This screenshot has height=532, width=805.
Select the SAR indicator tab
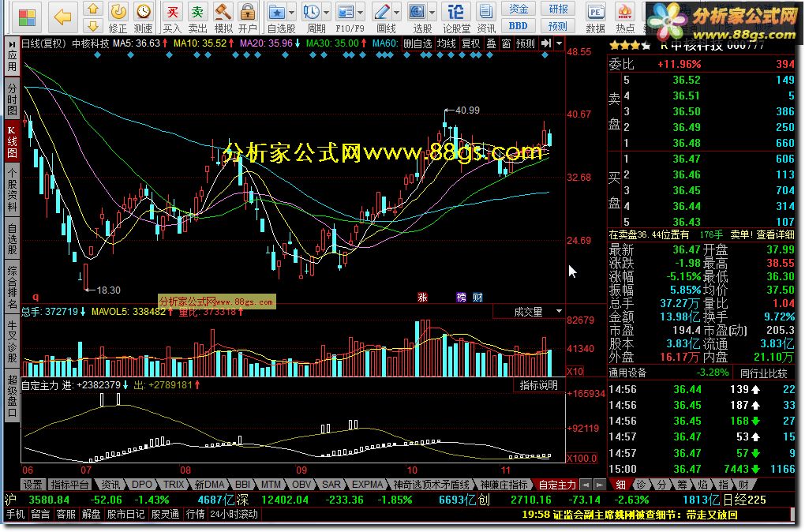[331, 484]
